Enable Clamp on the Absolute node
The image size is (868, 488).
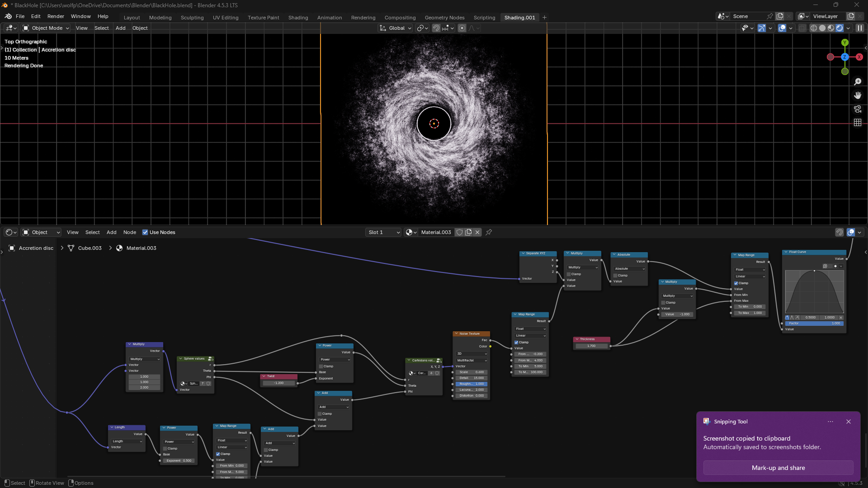[615, 276]
